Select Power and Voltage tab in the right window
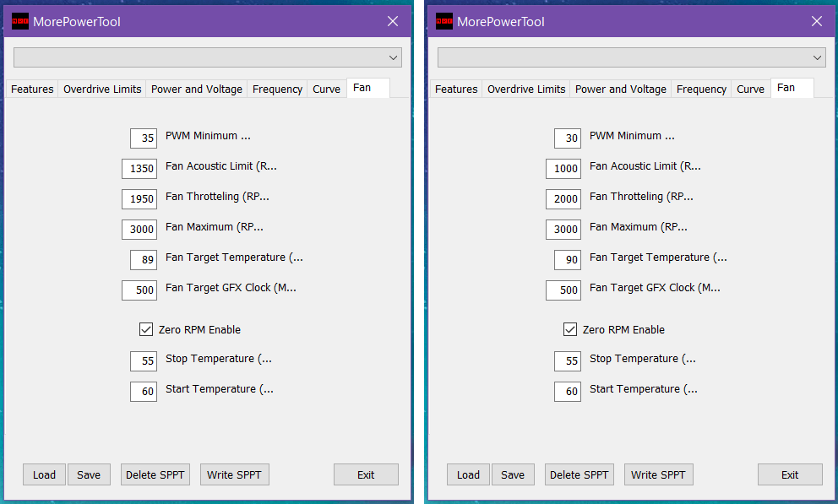 (x=621, y=89)
